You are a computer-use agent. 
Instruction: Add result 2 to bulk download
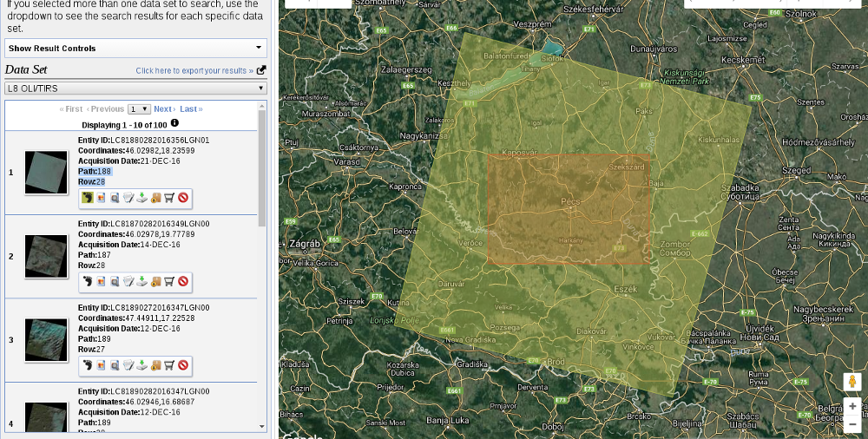click(155, 281)
